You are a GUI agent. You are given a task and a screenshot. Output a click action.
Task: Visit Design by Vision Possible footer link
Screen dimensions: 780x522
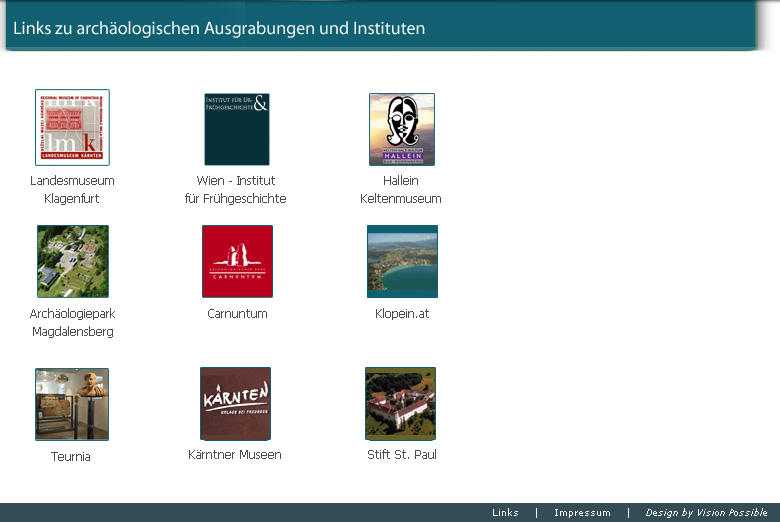click(x=706, y=513)
